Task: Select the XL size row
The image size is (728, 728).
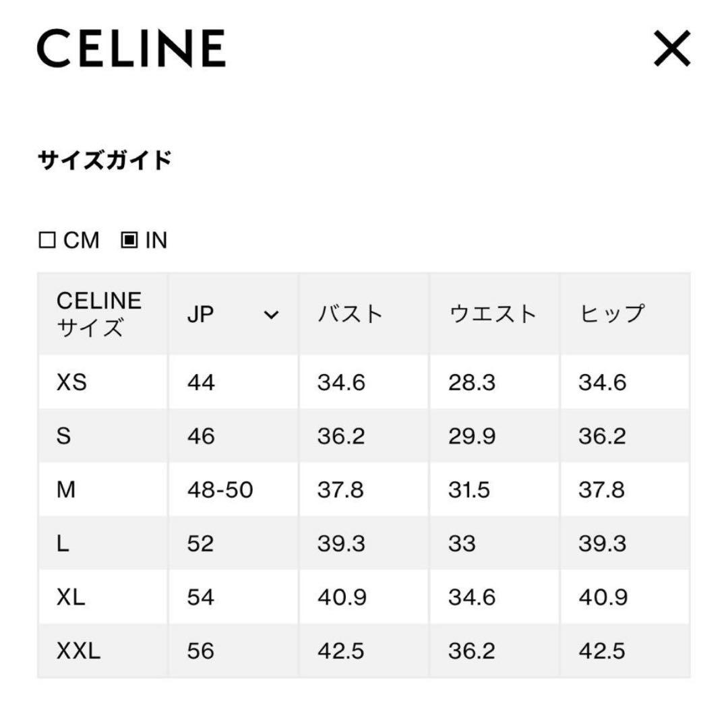Action: tap(69, 597)
